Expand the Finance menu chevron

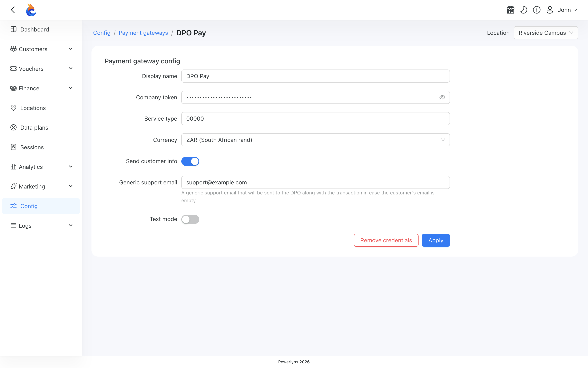point(71,88)
